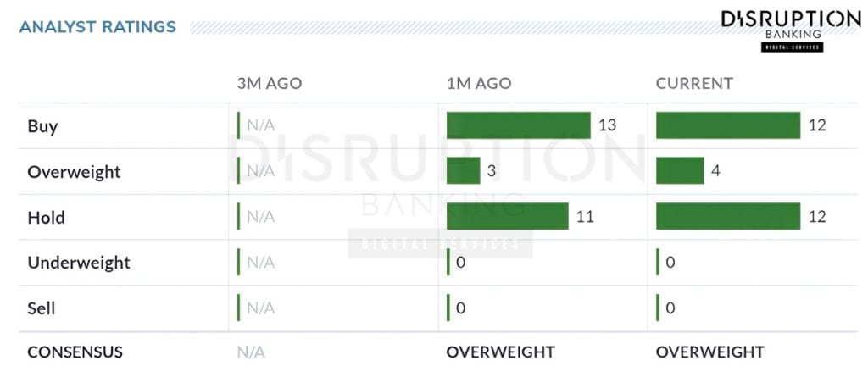This screenshot has height=377, width=868.
Task: Click the 1M ago Buy bar showing 13
Action: [518, 125]
